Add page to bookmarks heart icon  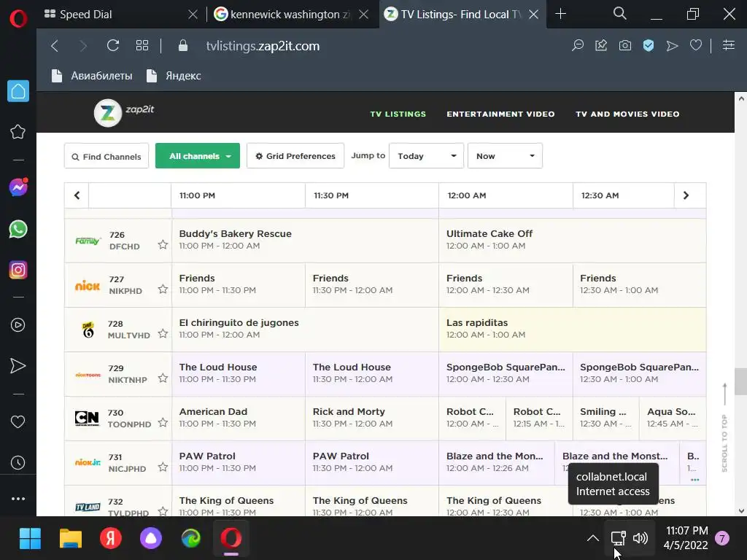pyautogui.click(x=696, y=46)
